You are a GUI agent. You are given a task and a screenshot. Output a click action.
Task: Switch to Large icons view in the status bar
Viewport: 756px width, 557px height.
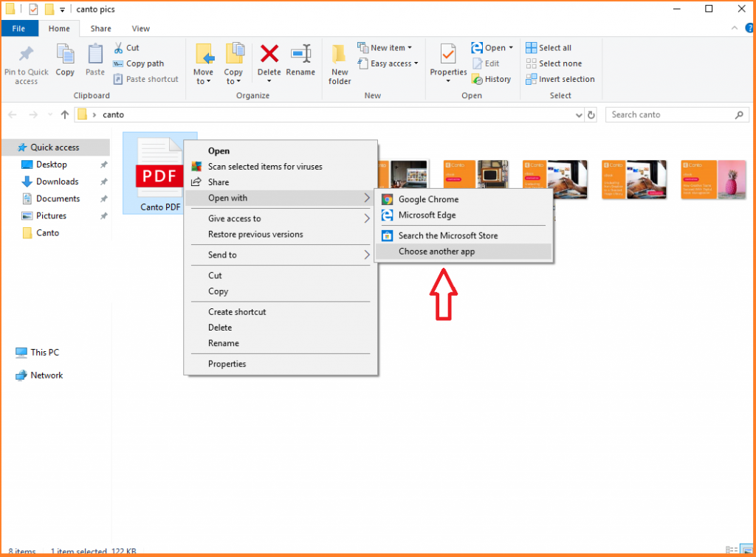[x=747, y=549]
